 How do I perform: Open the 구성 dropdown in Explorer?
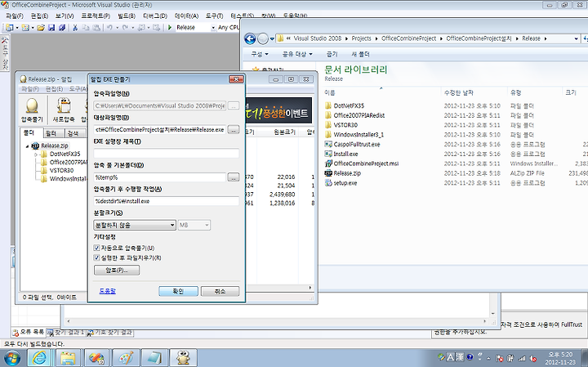coord(260,54)
